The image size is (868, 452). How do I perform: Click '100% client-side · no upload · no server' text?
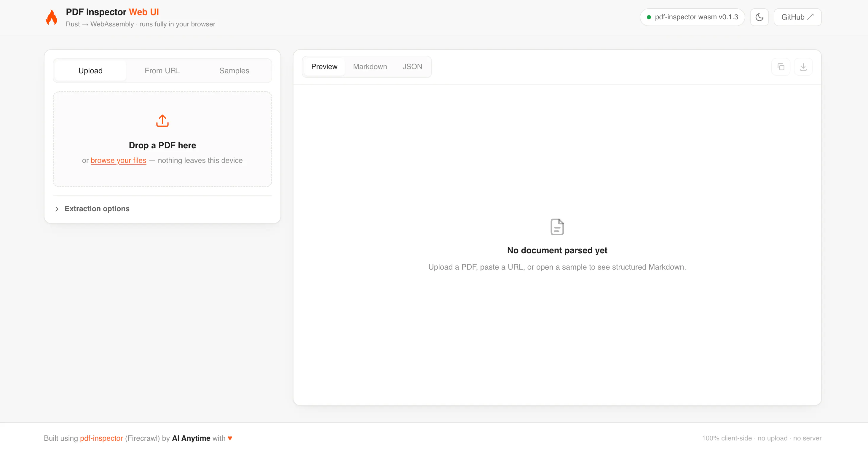click(762, 438)
